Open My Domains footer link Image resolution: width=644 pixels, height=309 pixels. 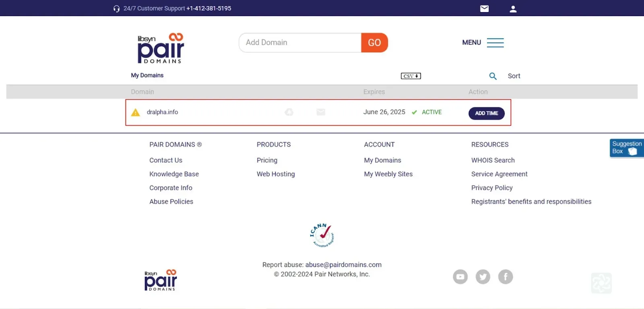[383, 160]
